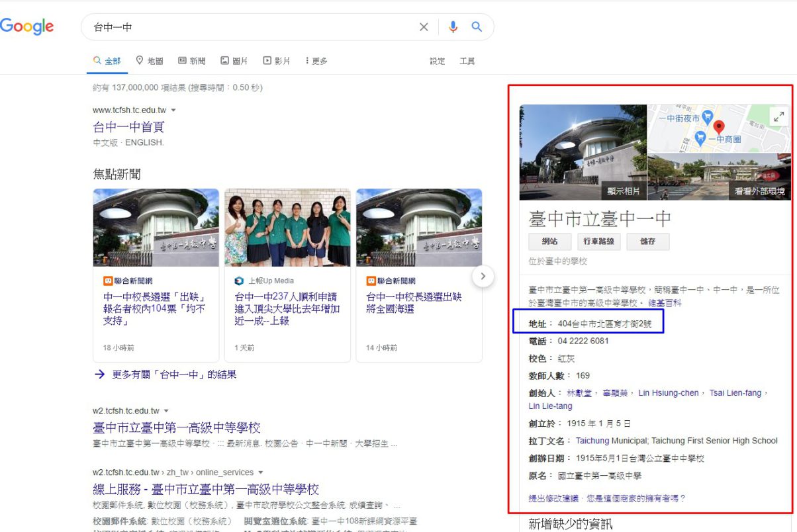797x532 pixels.
Task: Click the arrow icon beside 更多有關「台中一中」的結果
Action: 100,375
